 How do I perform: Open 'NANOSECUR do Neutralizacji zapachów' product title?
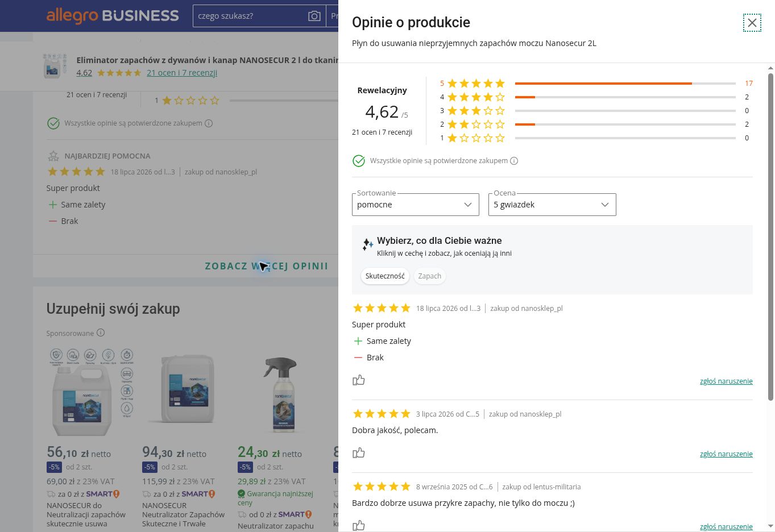[86, 514]
